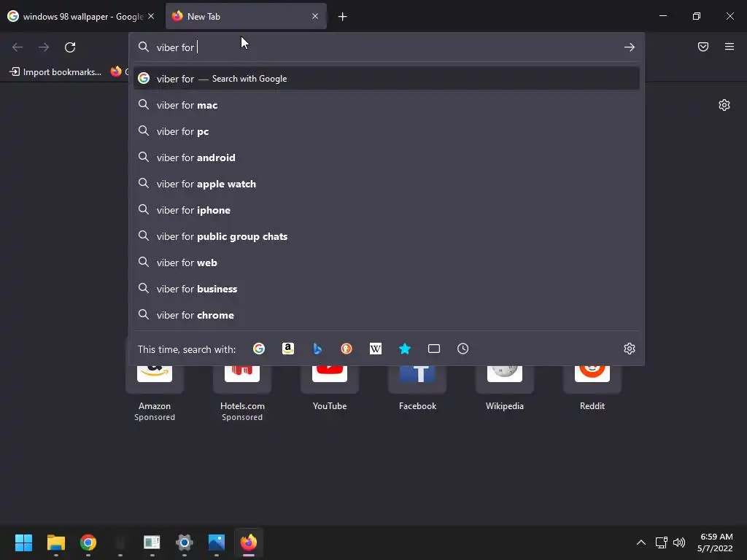This screenshot has width=747, height=560.
Task: Search this time with Wikipedia icon
Action: pyautogui.click(x=376, y=349)
